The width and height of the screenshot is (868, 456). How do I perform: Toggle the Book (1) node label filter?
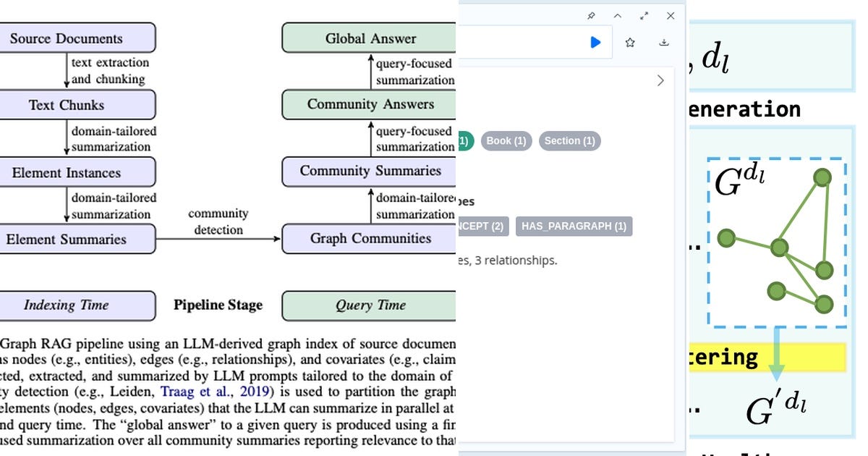coord(506,141)
